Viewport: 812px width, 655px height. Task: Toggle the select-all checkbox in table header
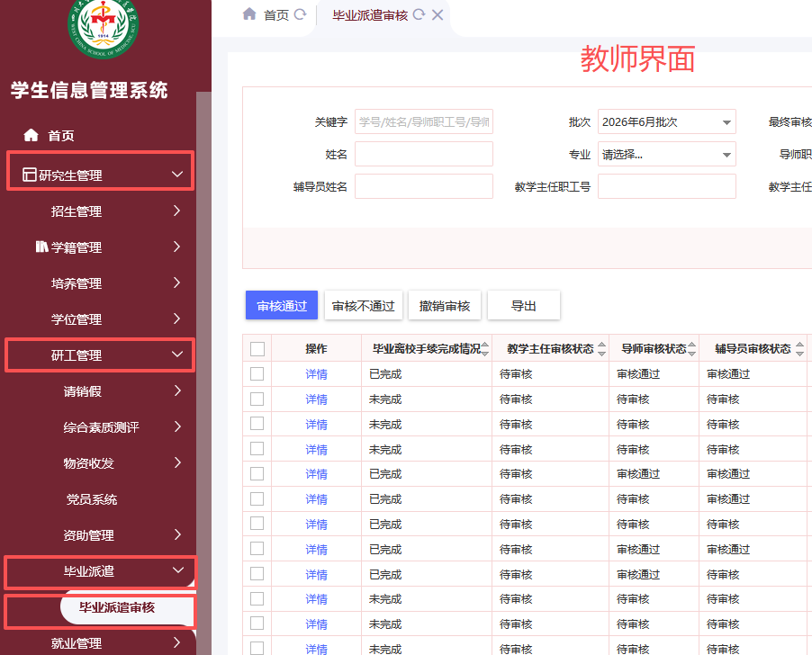[x=257, y=349]
